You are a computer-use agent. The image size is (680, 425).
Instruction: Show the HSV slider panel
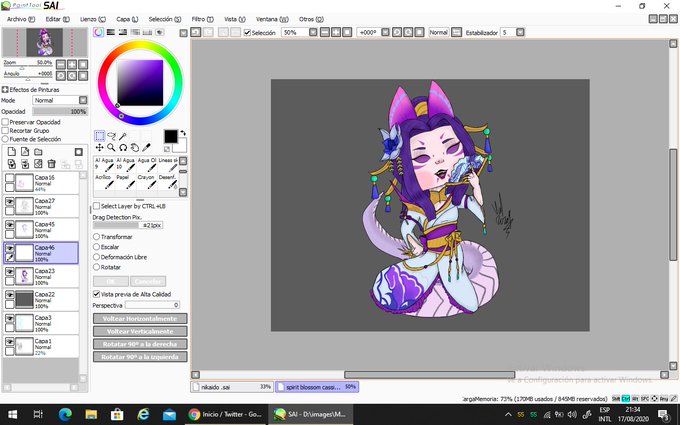(x=123, y=32)
